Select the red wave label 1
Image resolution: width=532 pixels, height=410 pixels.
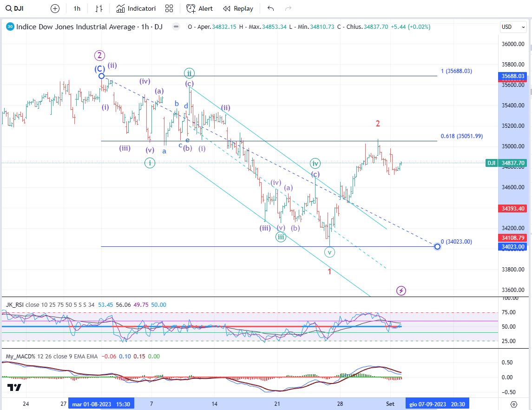329,271
